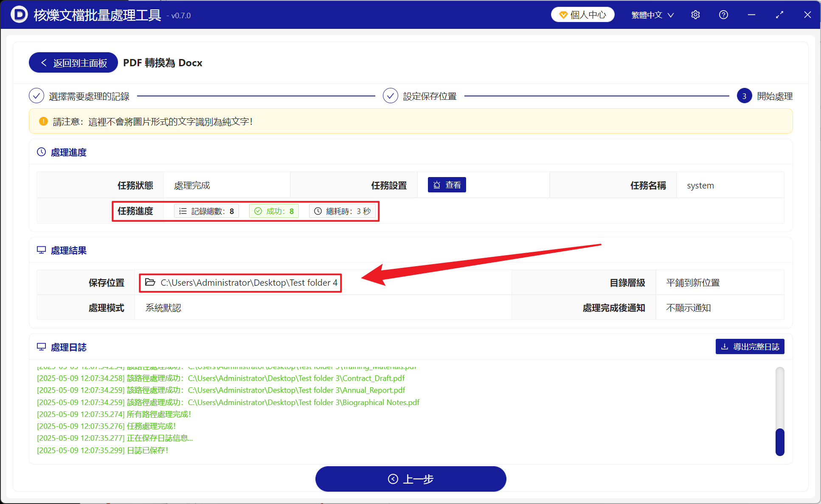
Task: Click the folder icon in 保存位置
Action: (150, 282)
